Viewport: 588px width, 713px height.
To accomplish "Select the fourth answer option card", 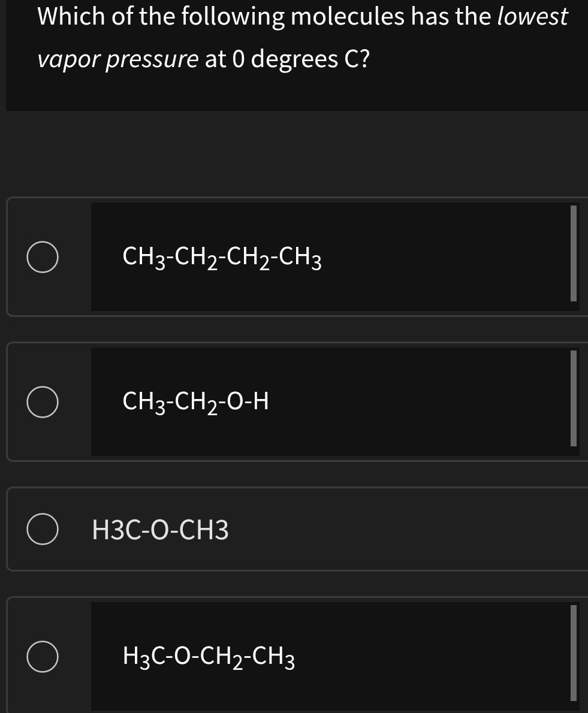I will point(294,656).
